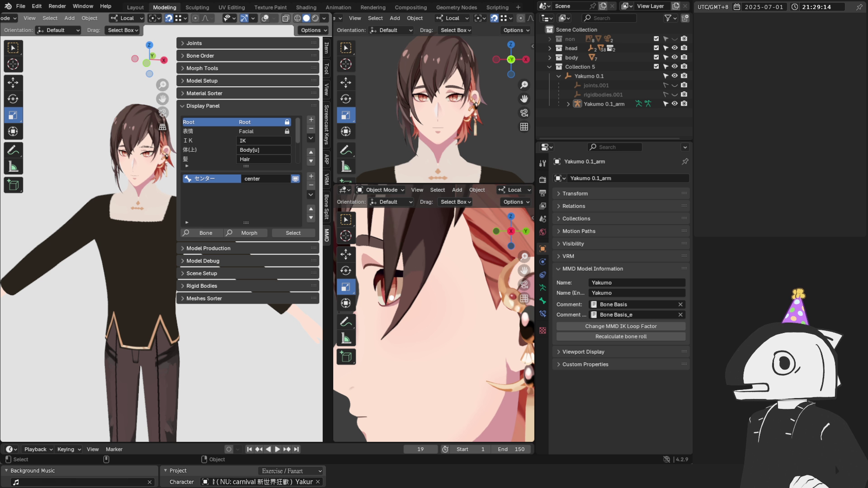Image resolution: width=868 pixels, height=488 pixels.
Task: Disable joints.001 in renders camera icon
Action: pos(684,85)
